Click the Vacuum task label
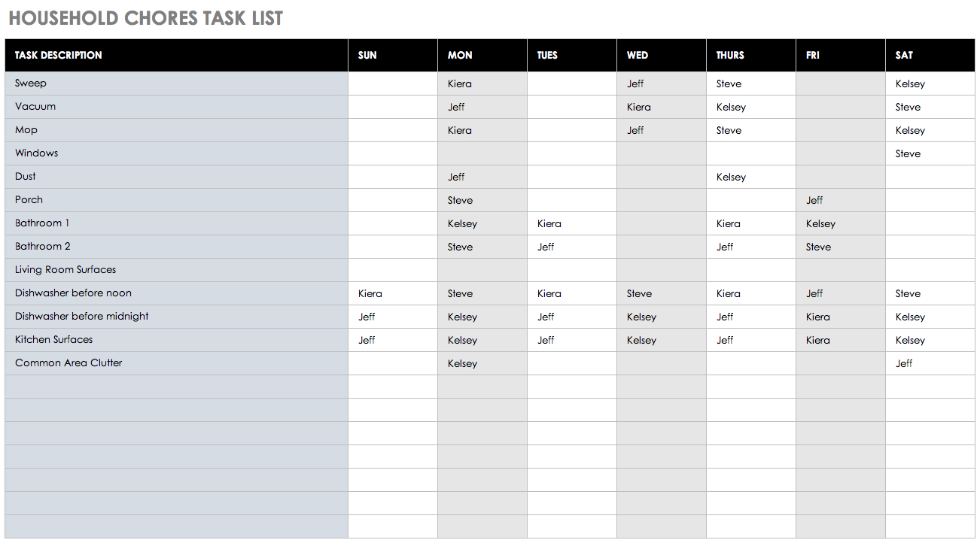This screenshot has height=543, width=980. point(35,107)
